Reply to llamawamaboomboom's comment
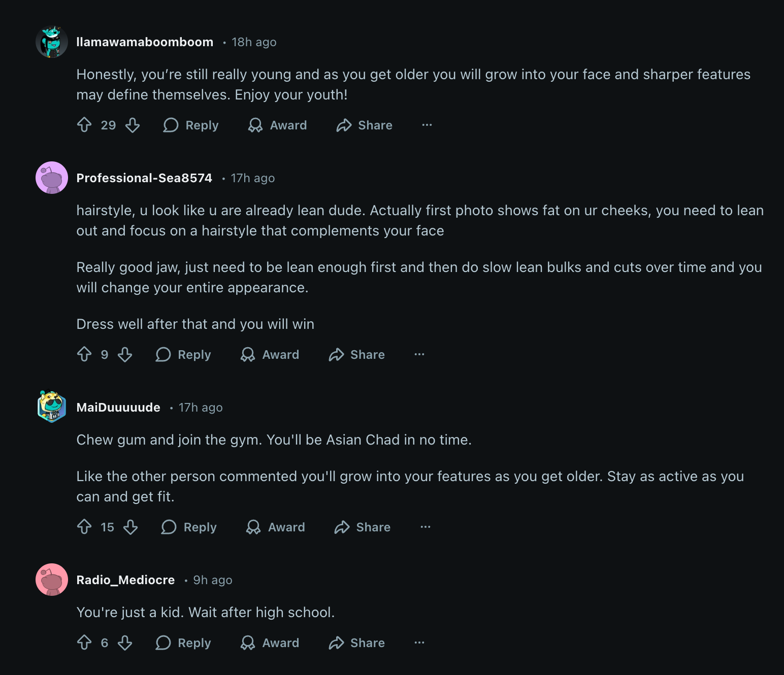 point(191,125)
